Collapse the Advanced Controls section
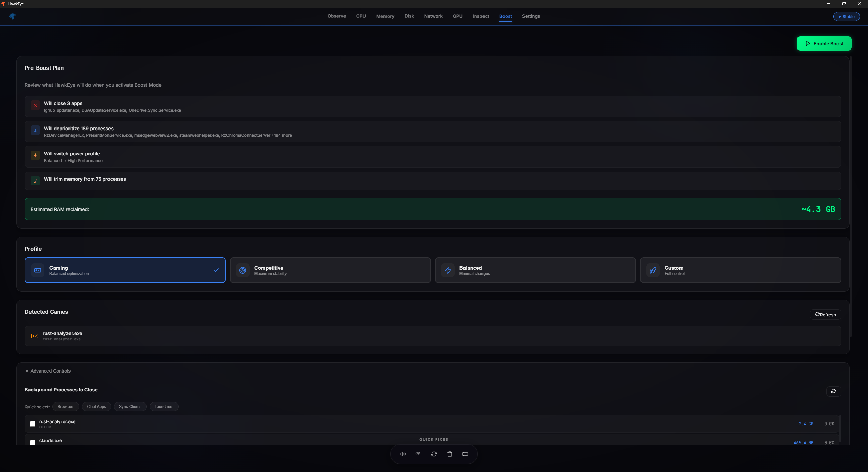 pos(48,371)
